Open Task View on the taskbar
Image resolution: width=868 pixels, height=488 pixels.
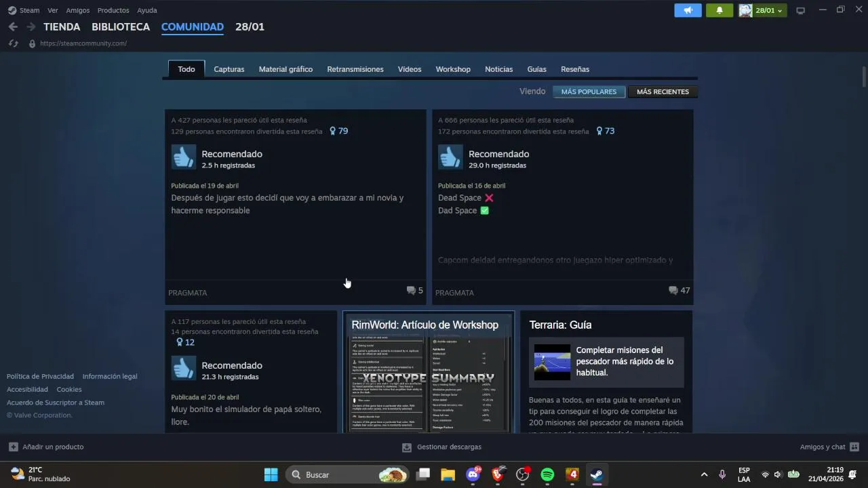coord(423,474)
